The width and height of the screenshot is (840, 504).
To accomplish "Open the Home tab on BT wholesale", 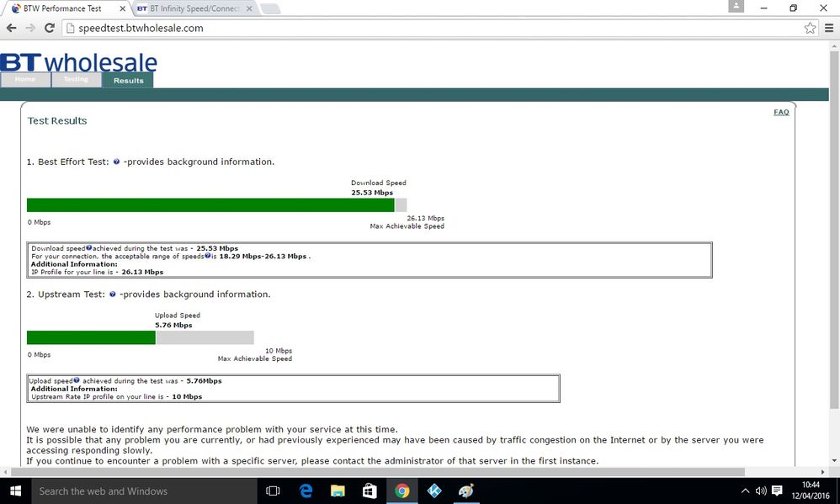I will point(25,79).
